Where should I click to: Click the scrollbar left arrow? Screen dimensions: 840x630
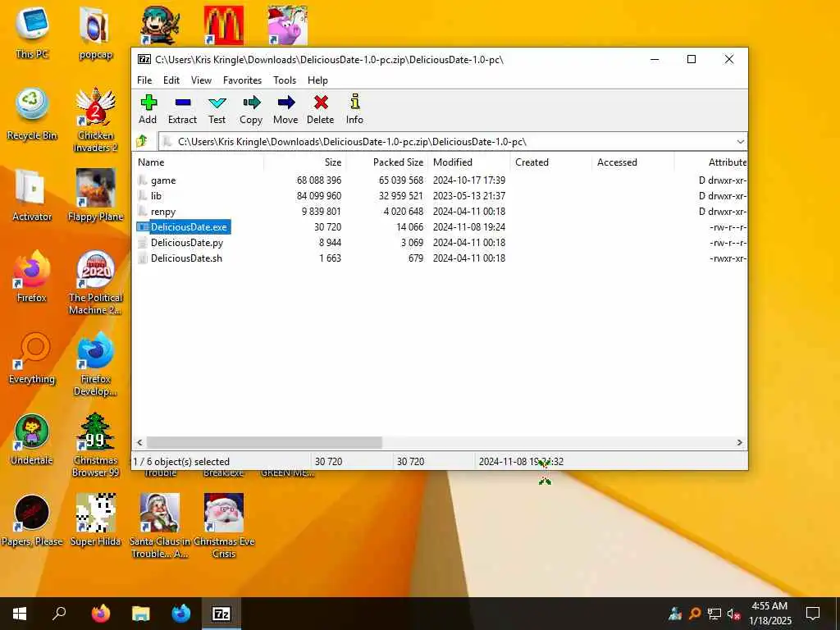coord(139,442)
